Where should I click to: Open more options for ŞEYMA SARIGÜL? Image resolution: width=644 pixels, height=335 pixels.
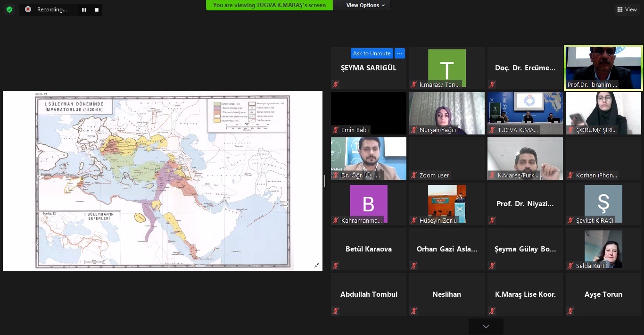(x=399, y=53)
